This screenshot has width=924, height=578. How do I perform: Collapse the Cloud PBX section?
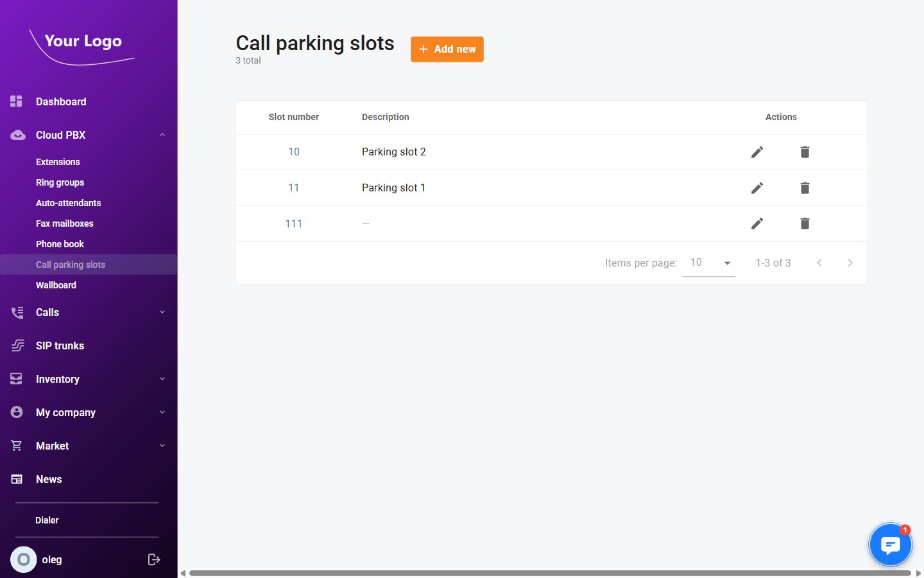pos(162,135)
